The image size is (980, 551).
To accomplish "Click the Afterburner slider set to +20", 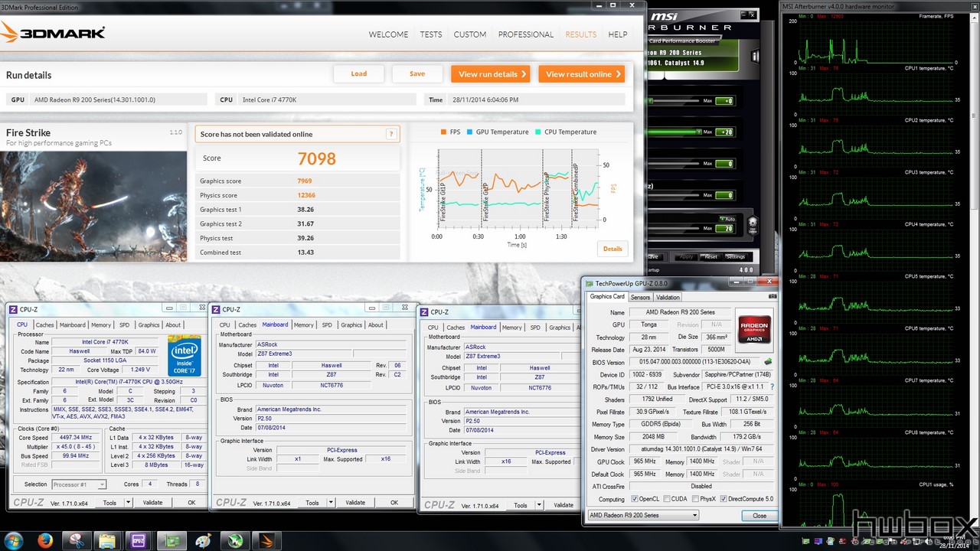I will coord(674,132).
